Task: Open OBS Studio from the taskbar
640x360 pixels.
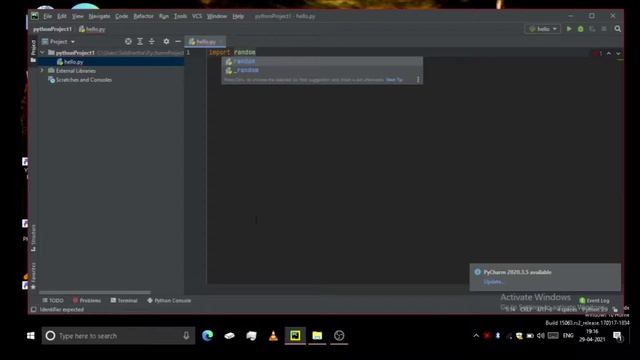Action: tap(339, 336)
